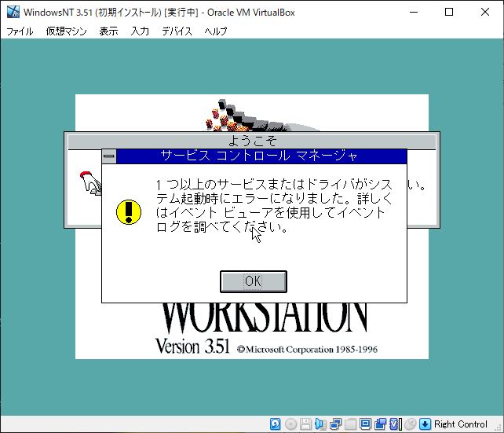504x433 pixels.
Task: Open the service dialog's control menu box
Action: point(109,156)
